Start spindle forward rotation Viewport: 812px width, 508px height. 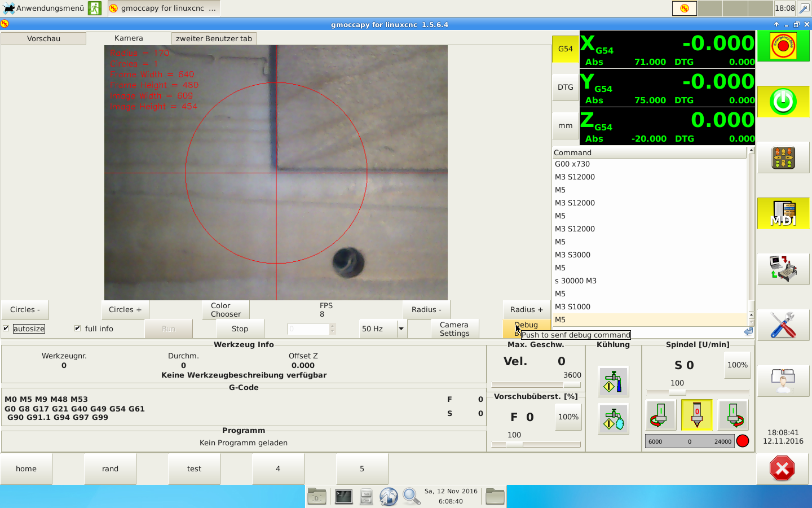point(734,415)
